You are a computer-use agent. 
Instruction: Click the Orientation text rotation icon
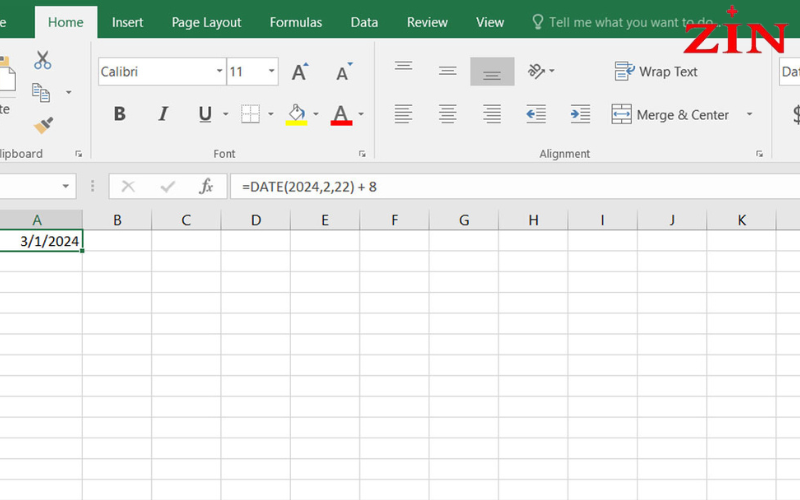click(x=536, y=71)
